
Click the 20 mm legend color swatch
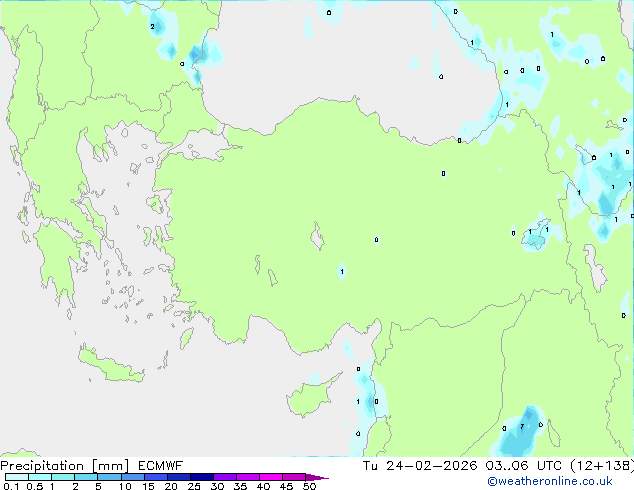(x=178, y=477)
